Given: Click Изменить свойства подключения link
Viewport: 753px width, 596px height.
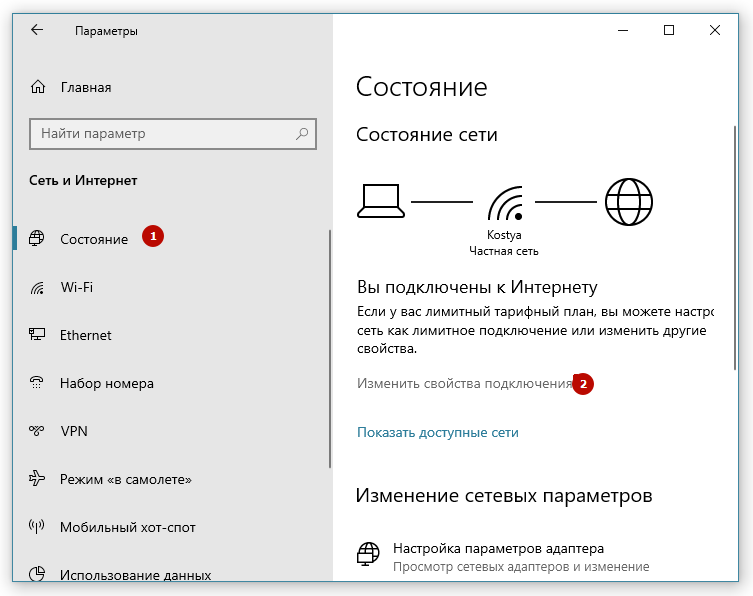Looking at the screenshot, I should 464,383.
